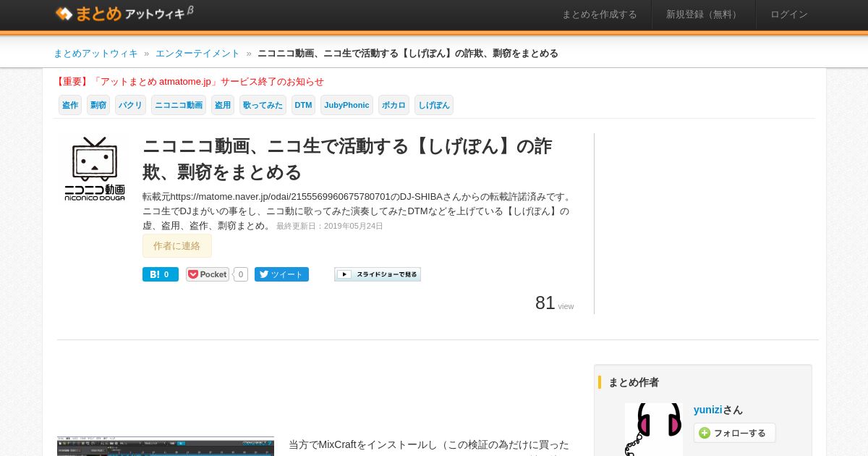Start the slideshow with スライドショーで見る
This screenshot has height=456, width=868.
pos(378,274)
